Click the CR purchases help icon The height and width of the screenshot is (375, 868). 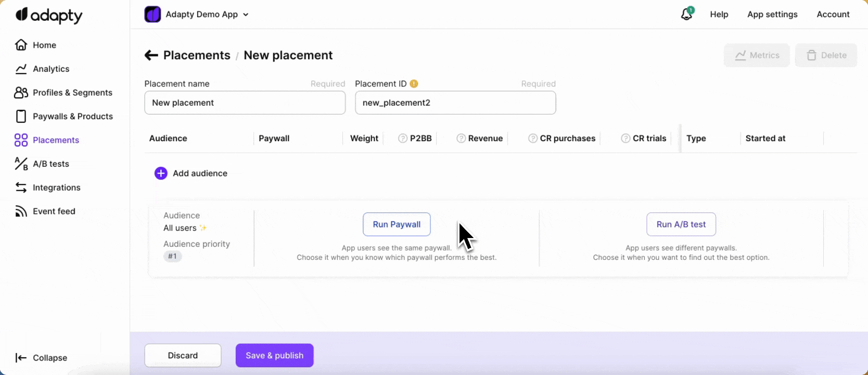(x=532, y=139)
